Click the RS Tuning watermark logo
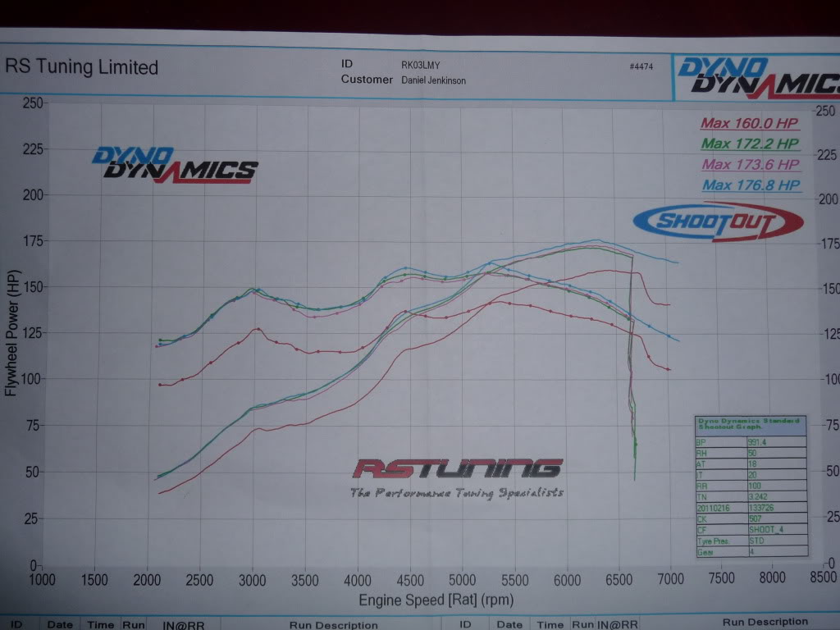840x630 pixels. (x=458, y=469)
